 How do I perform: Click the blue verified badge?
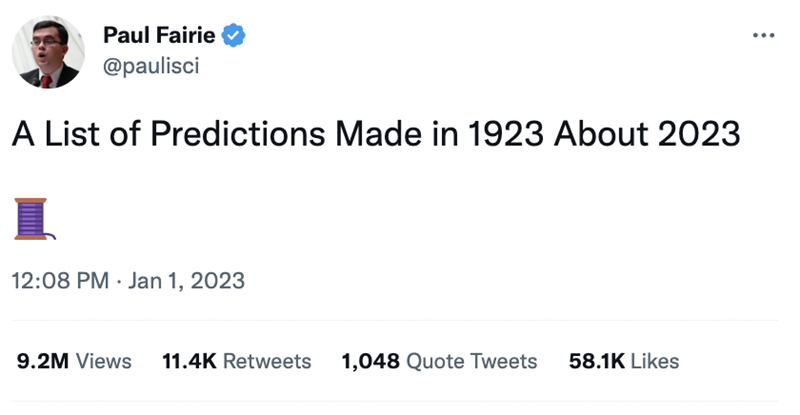235,37
